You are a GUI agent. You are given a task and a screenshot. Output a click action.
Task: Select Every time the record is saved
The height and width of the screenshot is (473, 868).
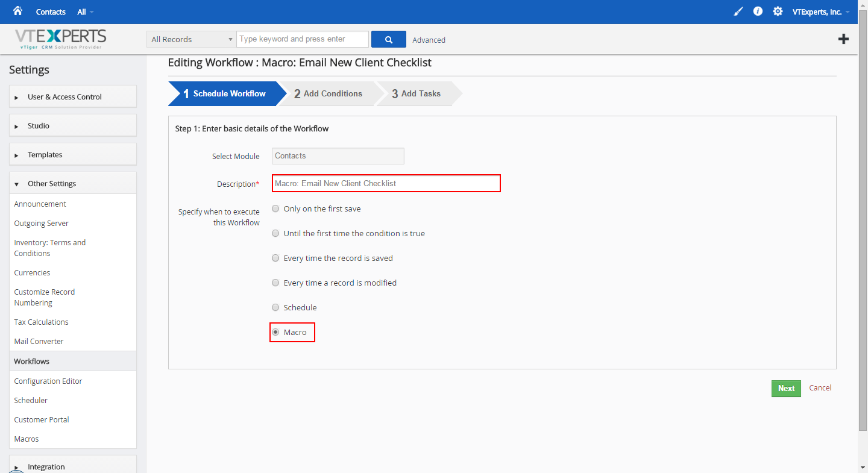pos(275,258)
